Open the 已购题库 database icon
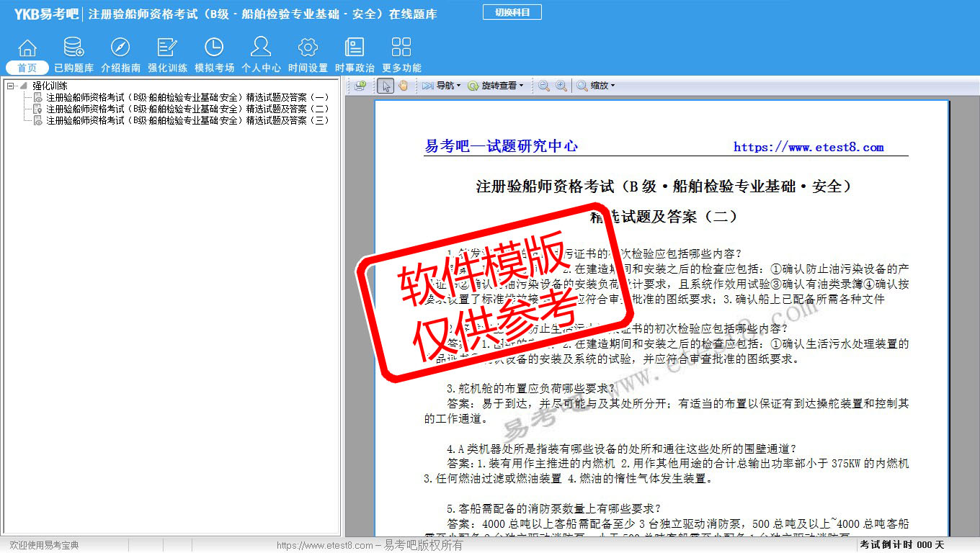980x553 pixels. (73, 48)
